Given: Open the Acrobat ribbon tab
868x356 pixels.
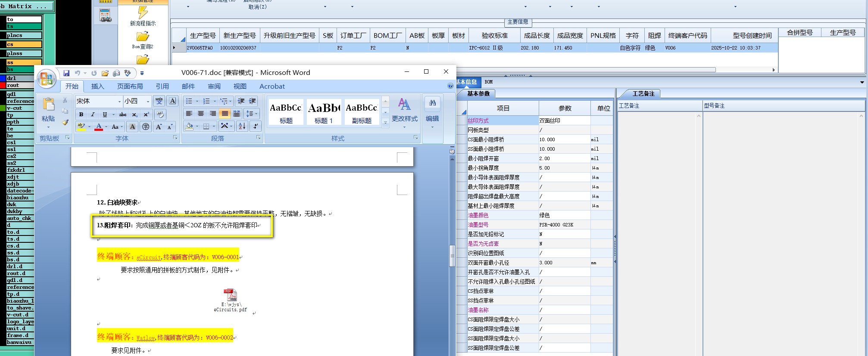Looking at the screenshot, I should [272, 86].
